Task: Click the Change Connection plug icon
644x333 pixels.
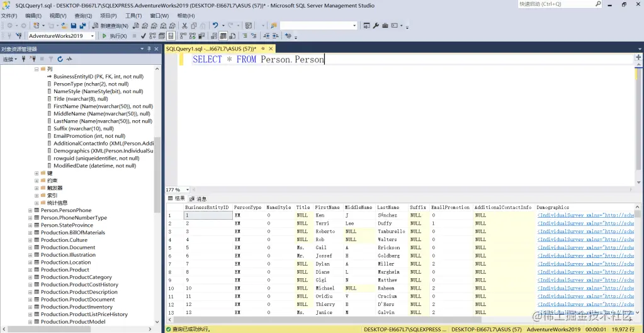Action: [18, 36]
